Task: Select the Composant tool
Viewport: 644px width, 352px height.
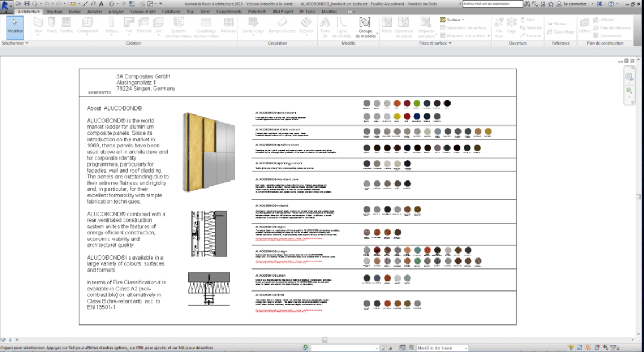Action: pyautogui.click(x=88, y=25)
